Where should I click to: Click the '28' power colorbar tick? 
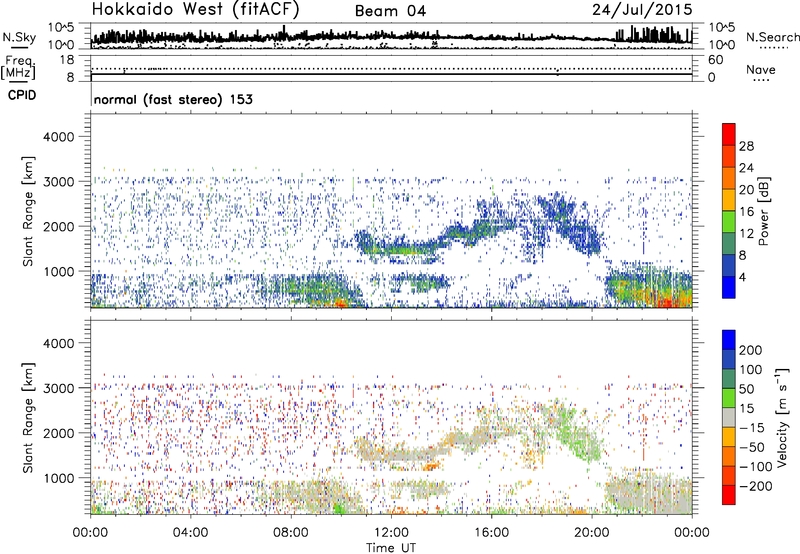tap(746, 146)
